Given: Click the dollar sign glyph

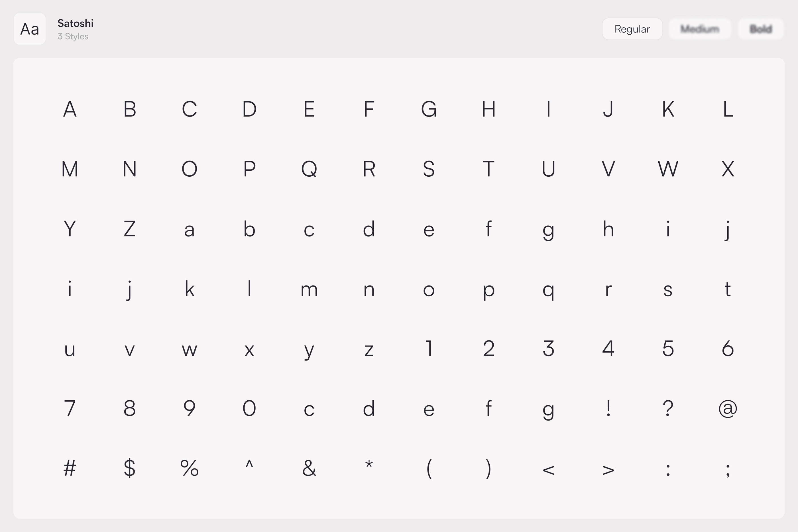Looking at the screenshot, I should [130, 468].
